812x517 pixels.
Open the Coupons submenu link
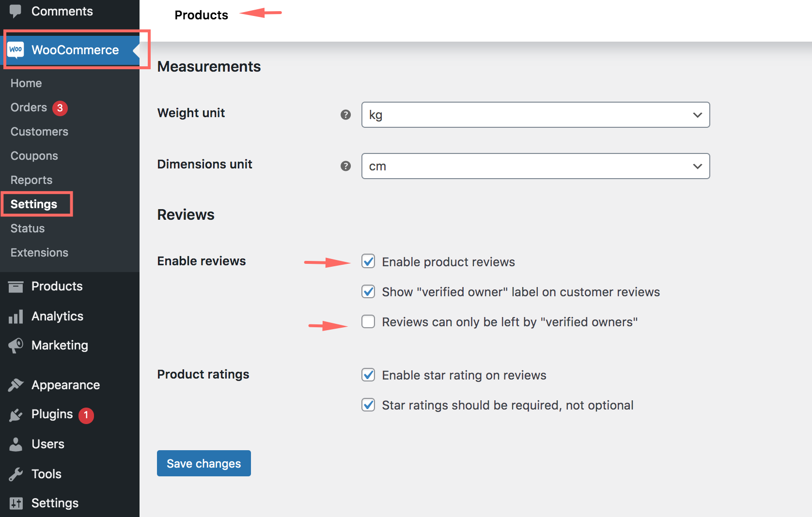point(34,156)
